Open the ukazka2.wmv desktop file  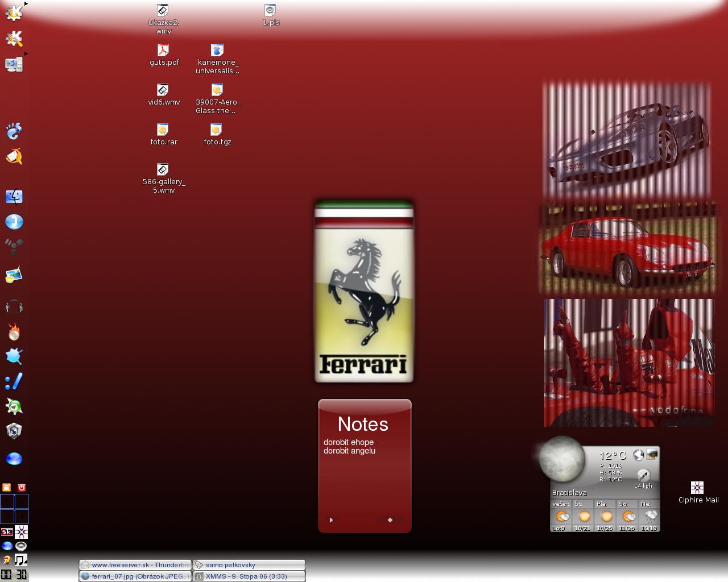pyautogui.click(x=163, y=19)
